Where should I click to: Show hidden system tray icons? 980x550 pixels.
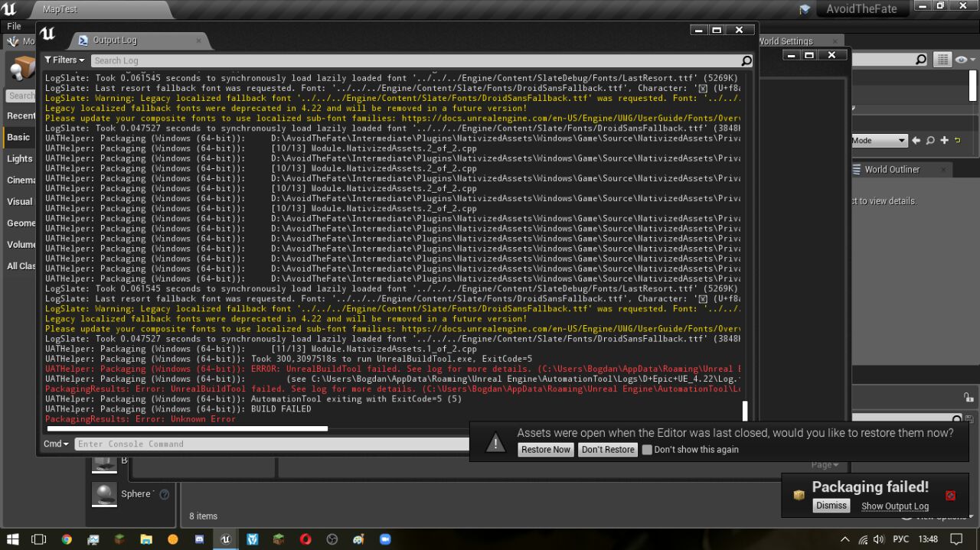pyautogui.click(x=846, y=539)
